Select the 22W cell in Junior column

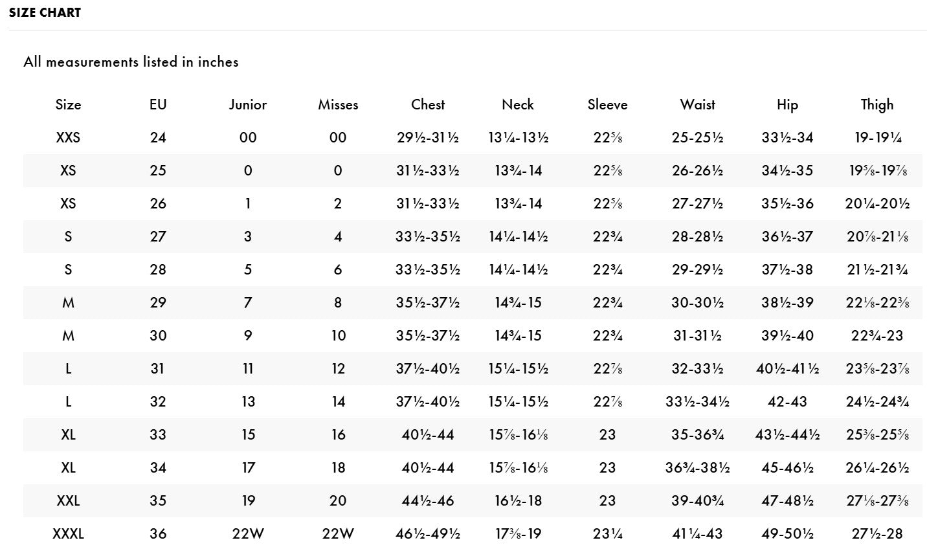pyautogui.click(x=248, y=534)
